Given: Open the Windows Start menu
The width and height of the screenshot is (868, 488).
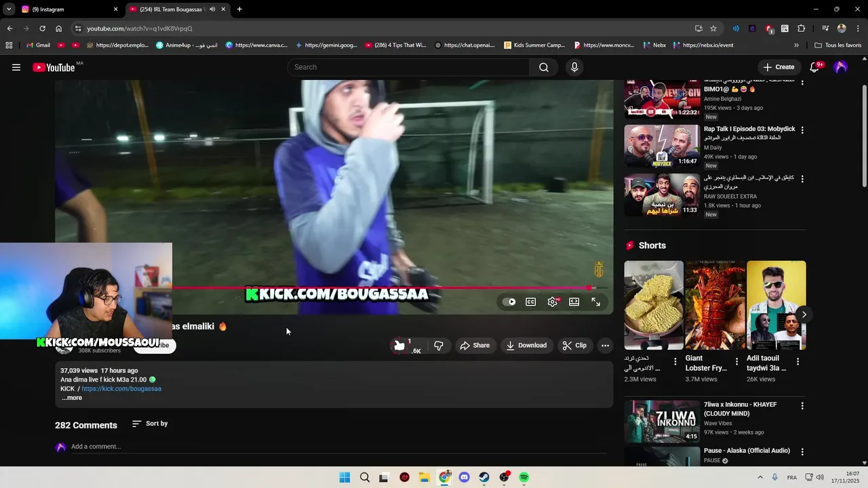Looking at the screenshot, I should (344, 477).
